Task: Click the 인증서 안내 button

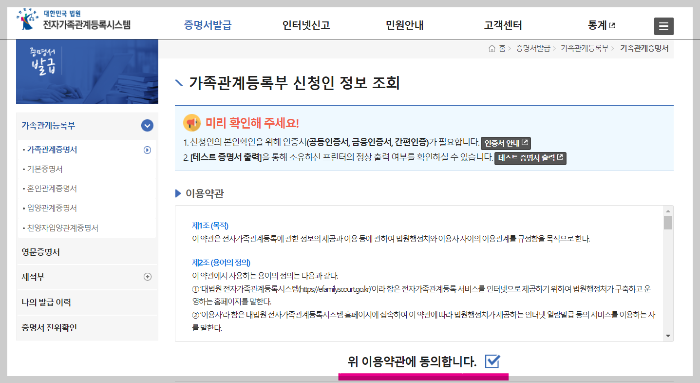Action: click(x=506, y=143)
